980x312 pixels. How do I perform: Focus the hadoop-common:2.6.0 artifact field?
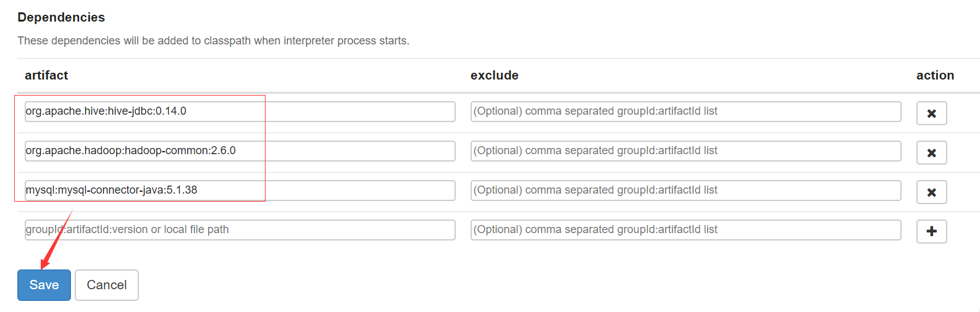point(240,151)
